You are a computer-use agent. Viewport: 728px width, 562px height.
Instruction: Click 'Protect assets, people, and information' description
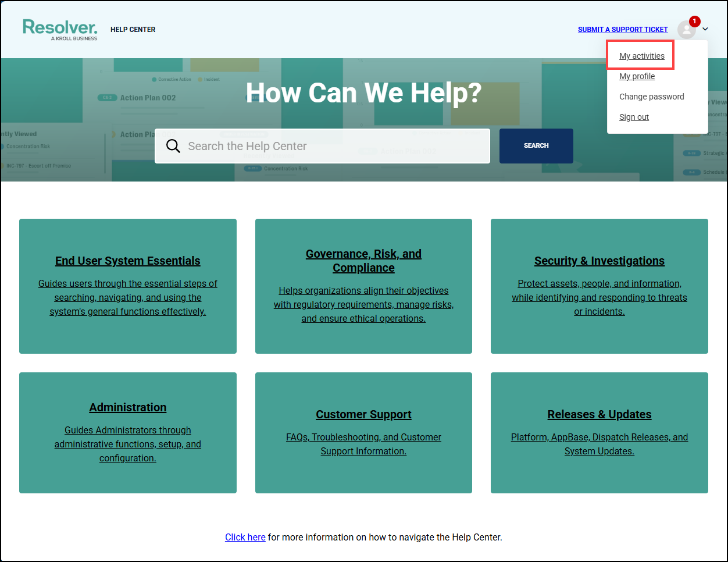tap(599, 297)
